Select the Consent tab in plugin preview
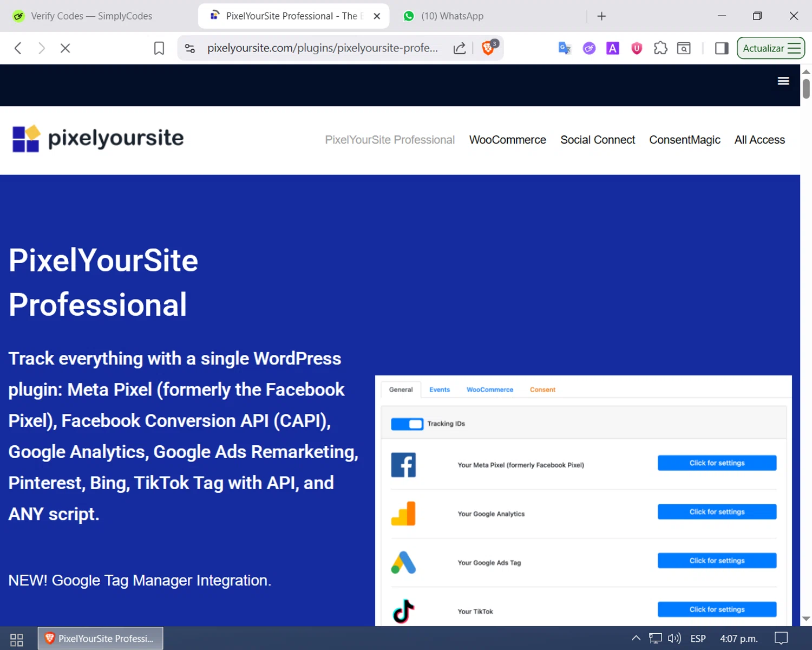The image size is (812, 650). tap(542, 389)
